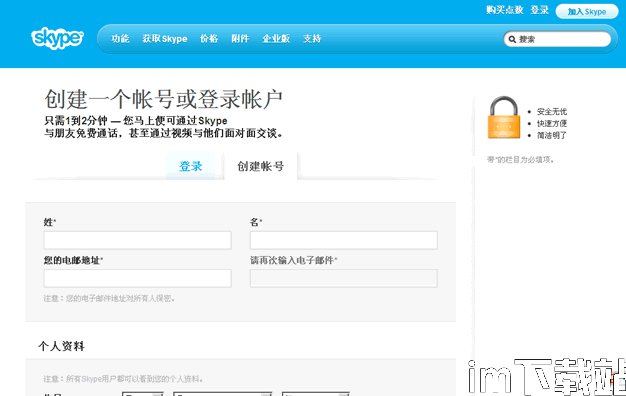This screenshot has height=396, width=626.
Task: Open the 支持 menu item
Action: [312, 39]
